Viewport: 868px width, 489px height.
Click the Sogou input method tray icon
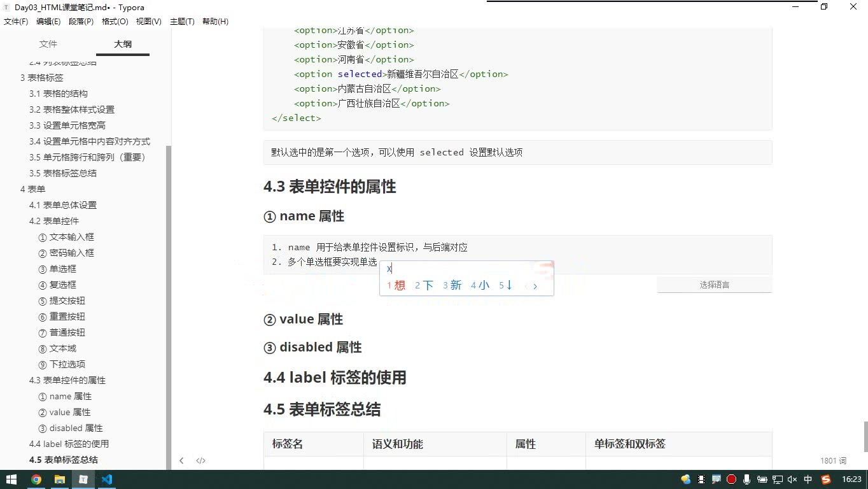pyautogui.click(x=826, y=479)
